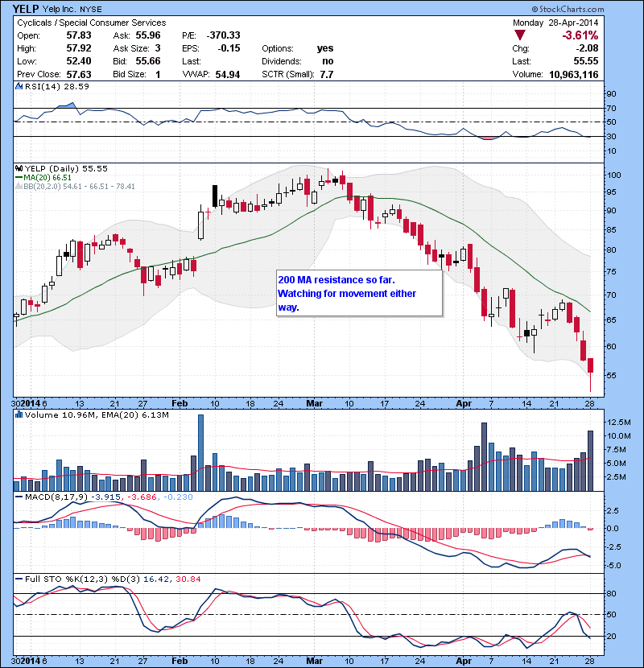
Task: Click the red down-triangle change indicator
Action: click(x=520, y=35)
